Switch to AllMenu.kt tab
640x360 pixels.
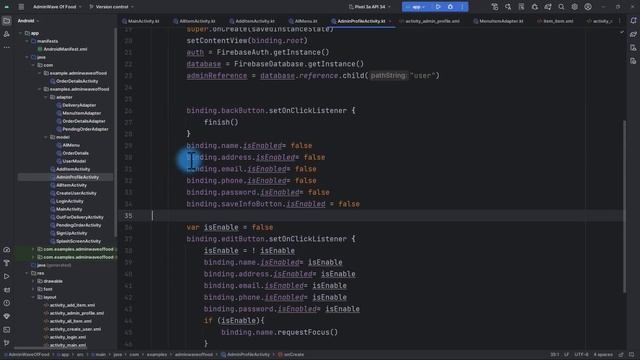303,21
